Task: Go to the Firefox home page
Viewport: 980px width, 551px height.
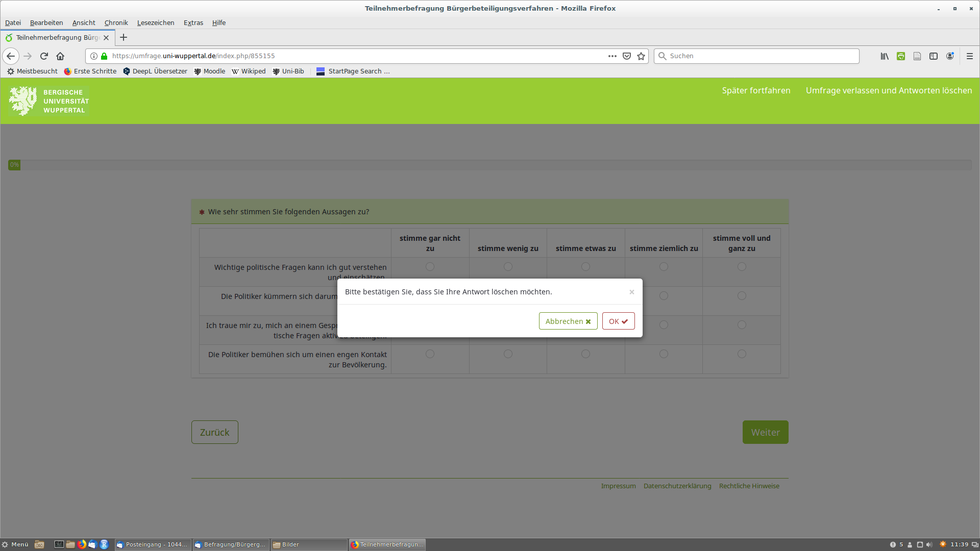Action: coord(60,56)
